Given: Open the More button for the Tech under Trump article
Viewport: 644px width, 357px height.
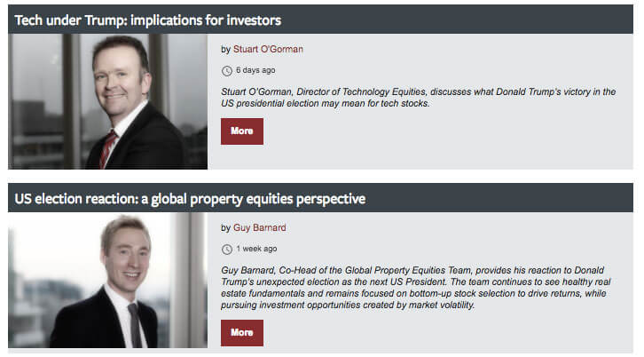Looking at the screenshot, I should [242, 131].
